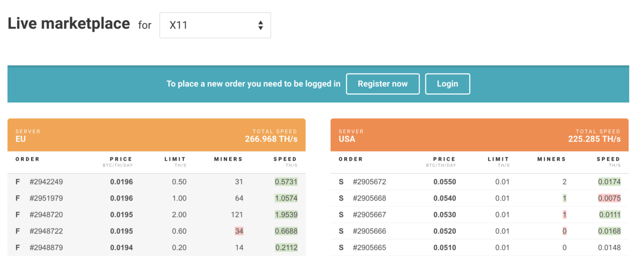Open USA order #2905665
This screenshot has width=644, height=258.
369,248
